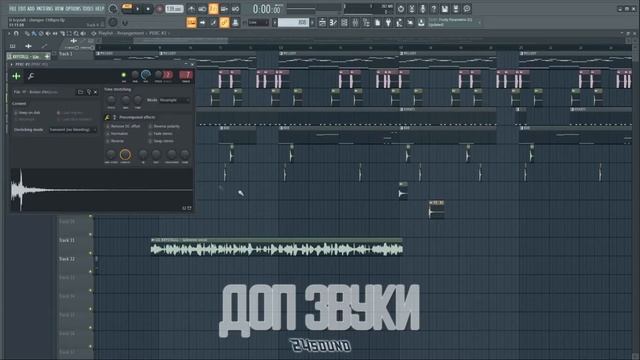Image resolution: width=640 pixels, height=360 pixels.
Task: Open the news panel showing 'Fruity Parametric EQ'
Action: [454, 22]
